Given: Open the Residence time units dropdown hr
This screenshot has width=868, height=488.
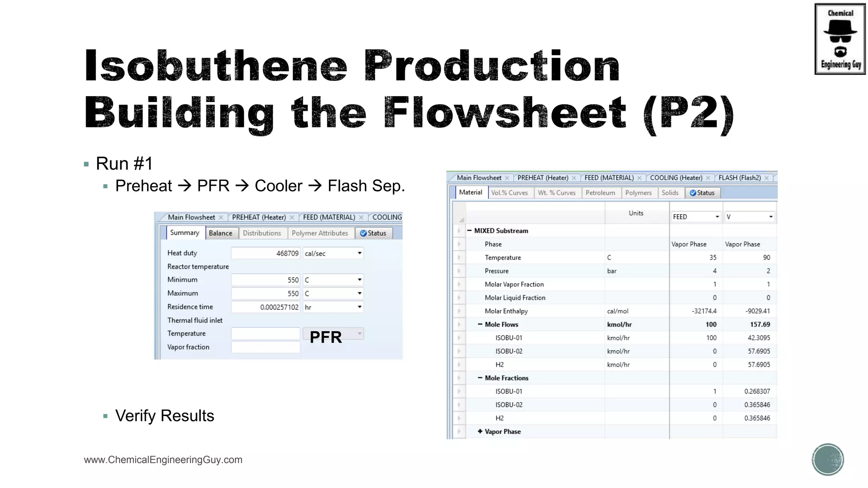Looking at the screenshot, I should point(359,307).
